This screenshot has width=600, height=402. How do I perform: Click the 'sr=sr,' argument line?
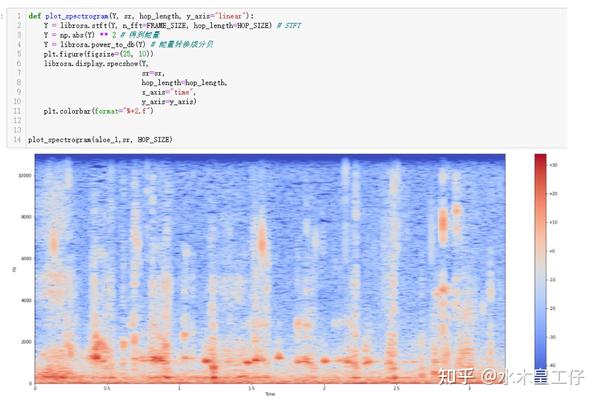point(153,73)
